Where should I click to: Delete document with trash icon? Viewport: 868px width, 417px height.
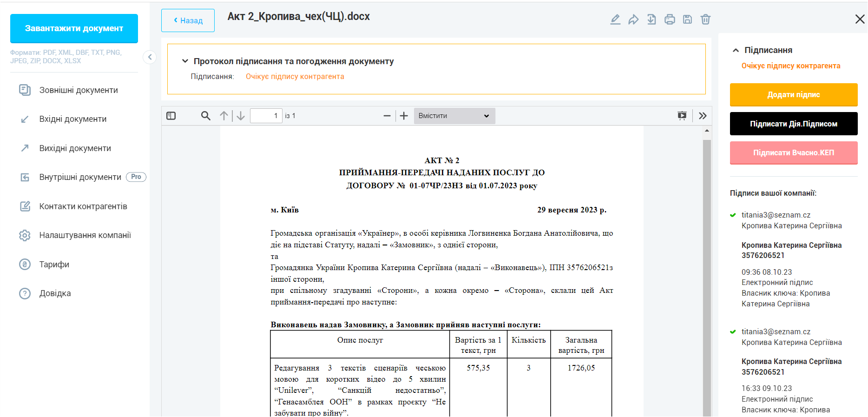pyautogui.click(x=705, y=20)
